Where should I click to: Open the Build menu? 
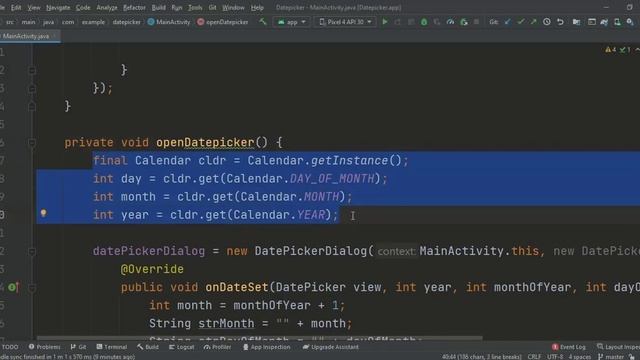(158, 7)
